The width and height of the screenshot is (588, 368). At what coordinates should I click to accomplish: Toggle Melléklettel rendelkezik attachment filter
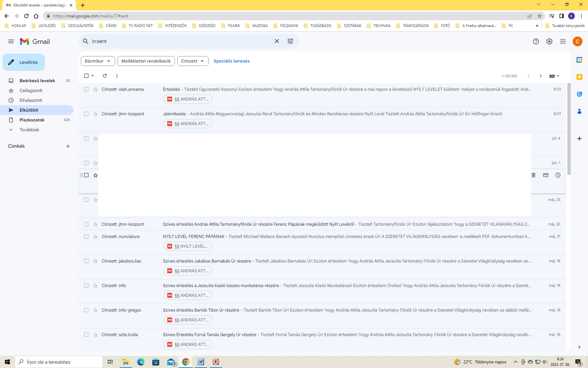146,61
